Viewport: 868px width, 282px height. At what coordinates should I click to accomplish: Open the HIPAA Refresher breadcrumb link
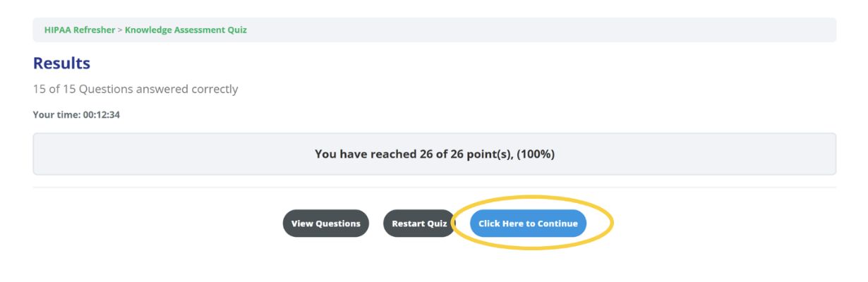80,30
